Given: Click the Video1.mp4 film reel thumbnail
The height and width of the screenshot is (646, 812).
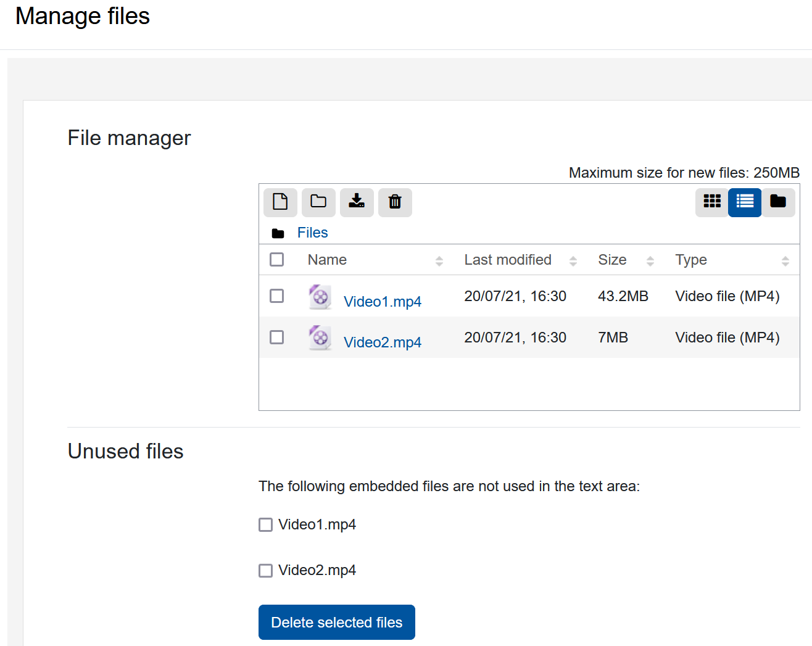Looking at the screenshot, I should [320, 297].
